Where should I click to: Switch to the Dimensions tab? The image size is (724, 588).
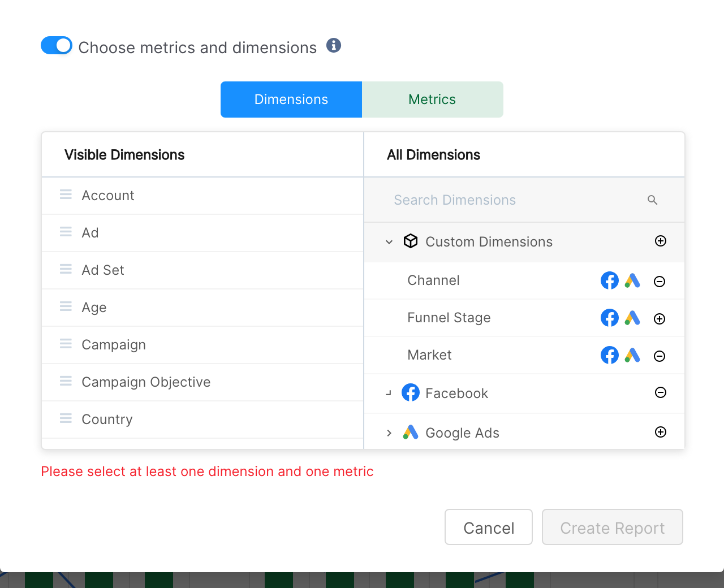coord(291,100)
